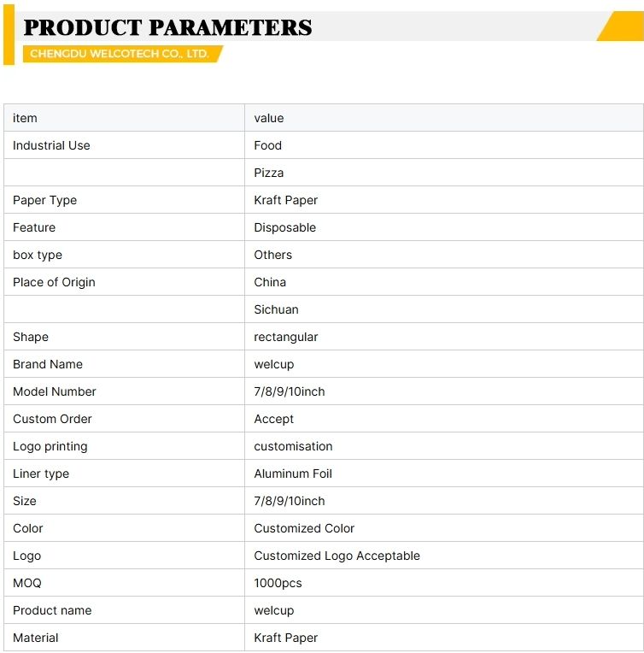The width and height of the screenshot is (644, 653).
Task: Select the Kraft Paper value for Paper Type
Action: [286, 200]
